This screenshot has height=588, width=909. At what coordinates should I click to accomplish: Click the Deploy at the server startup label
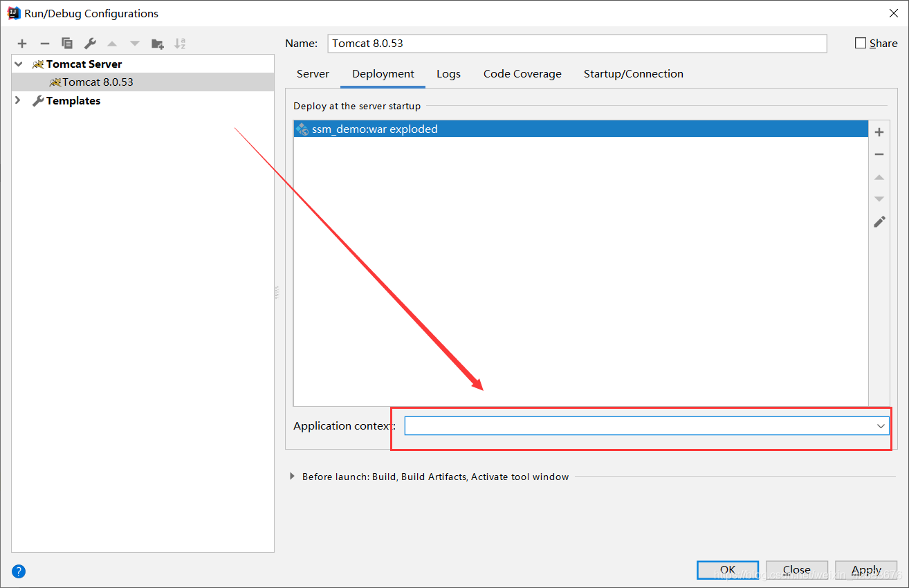[x=357, y=106]
